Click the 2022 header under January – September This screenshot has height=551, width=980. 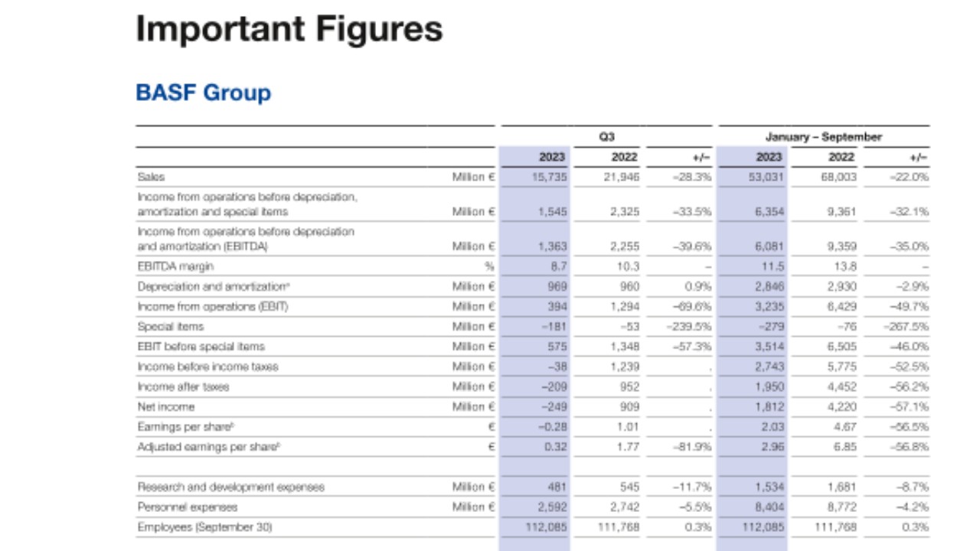point(841,157)
